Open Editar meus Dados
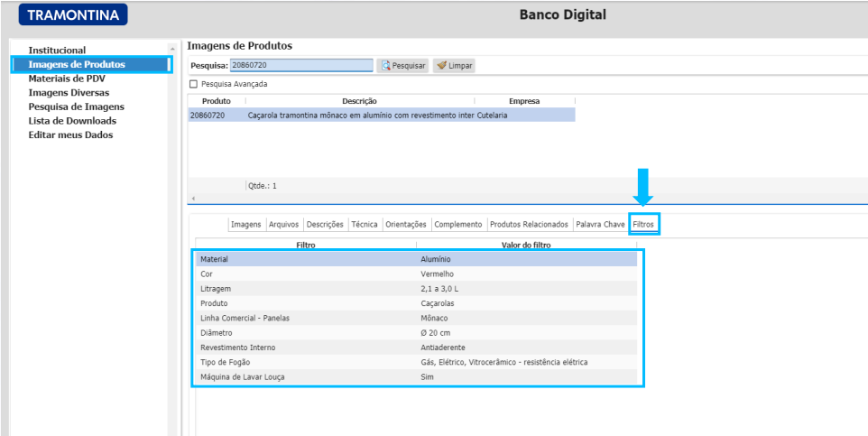The width and height of the screenshot is (868, 436). (x=70, y=135)
